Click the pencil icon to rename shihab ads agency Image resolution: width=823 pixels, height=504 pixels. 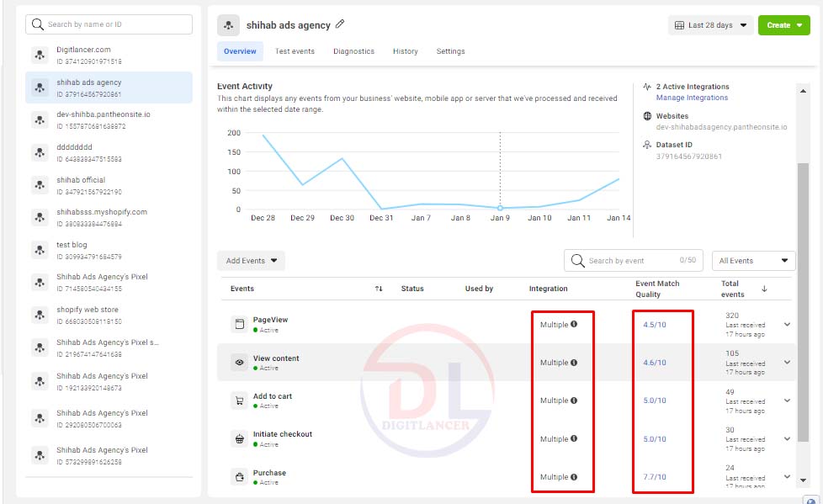coord(340,24)
